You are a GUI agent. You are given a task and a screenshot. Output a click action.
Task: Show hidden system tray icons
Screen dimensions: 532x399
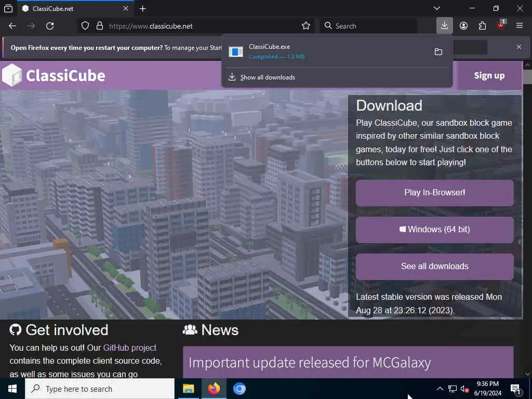tap(440, 389)
